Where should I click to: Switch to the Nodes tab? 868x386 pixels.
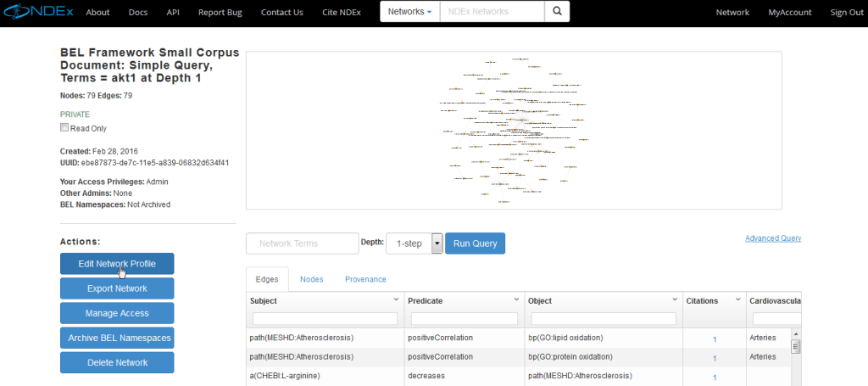point(312,279)
